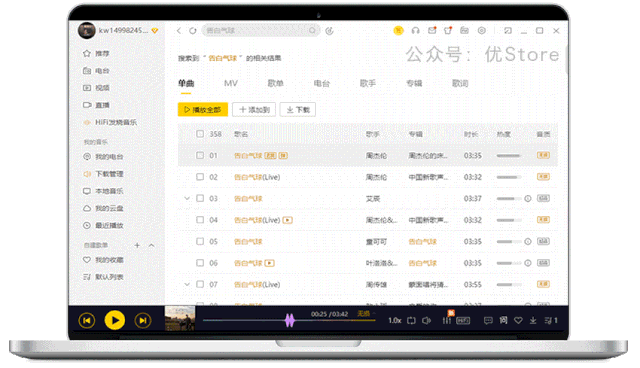Tick the select-all checkbox beside 358
640x368 pixels.
pos(200,134)
